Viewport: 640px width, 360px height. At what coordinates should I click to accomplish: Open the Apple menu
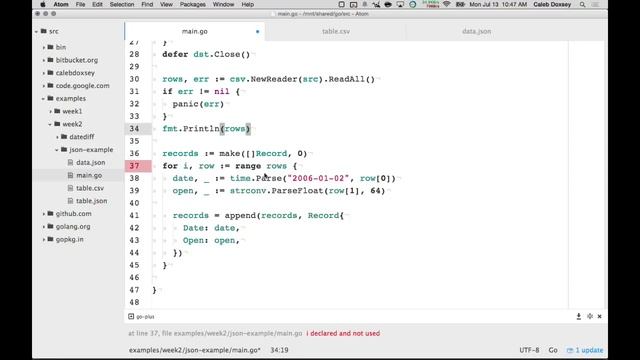42,4
